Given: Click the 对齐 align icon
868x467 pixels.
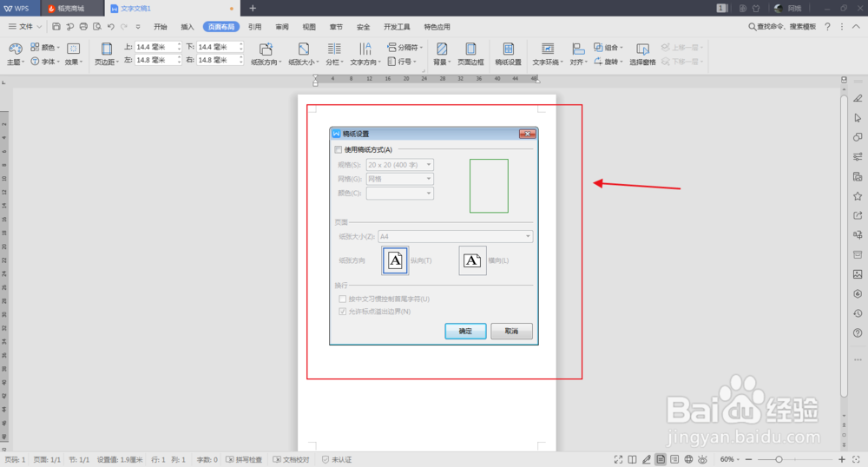Looking at the screenshot, I should click(577, 49).
